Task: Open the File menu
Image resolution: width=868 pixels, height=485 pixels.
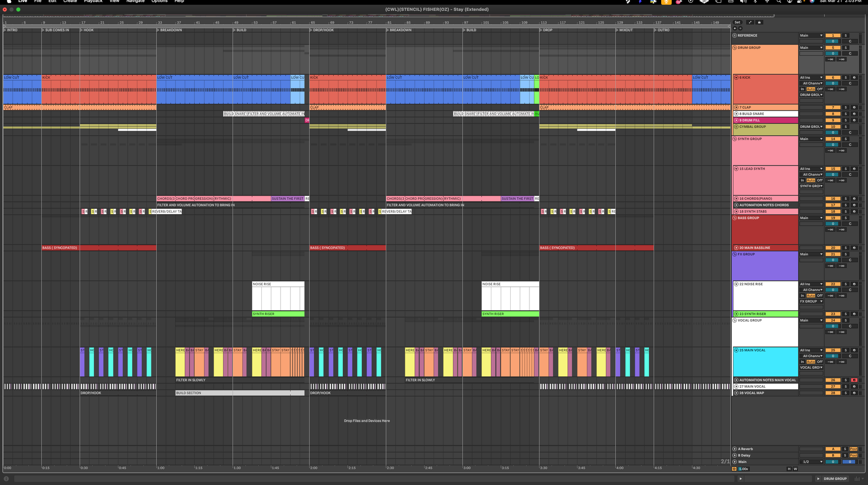Action: pyautogui.click(x=38, y=1)
